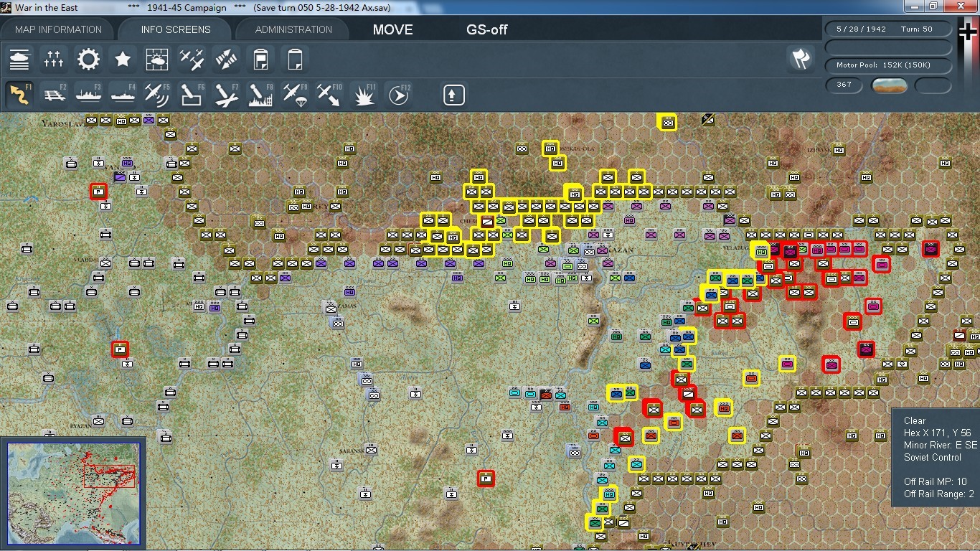The height and width of the screenshot is (551, 980).
Task: Click the "Off Rail MP: 10" text
Action: click(936, 482)
